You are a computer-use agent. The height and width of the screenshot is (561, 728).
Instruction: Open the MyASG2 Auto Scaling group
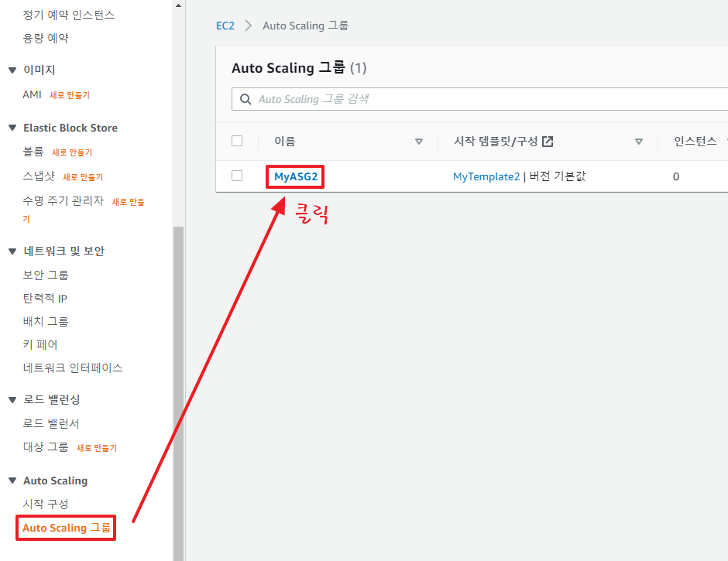[296, 176]
